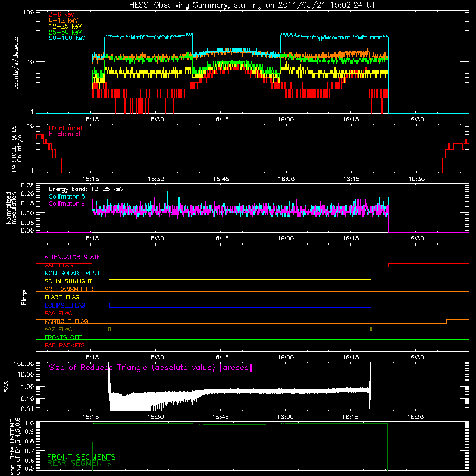Select the 50-100 keV legend label
Viewport: 476px width, 476px height.
click(67, 37)
